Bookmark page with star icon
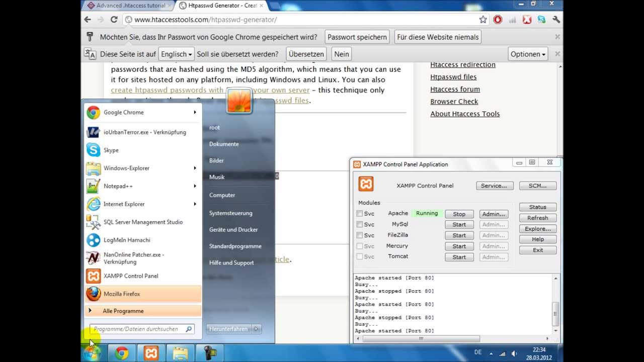644x362 pixels. (483, 20)
